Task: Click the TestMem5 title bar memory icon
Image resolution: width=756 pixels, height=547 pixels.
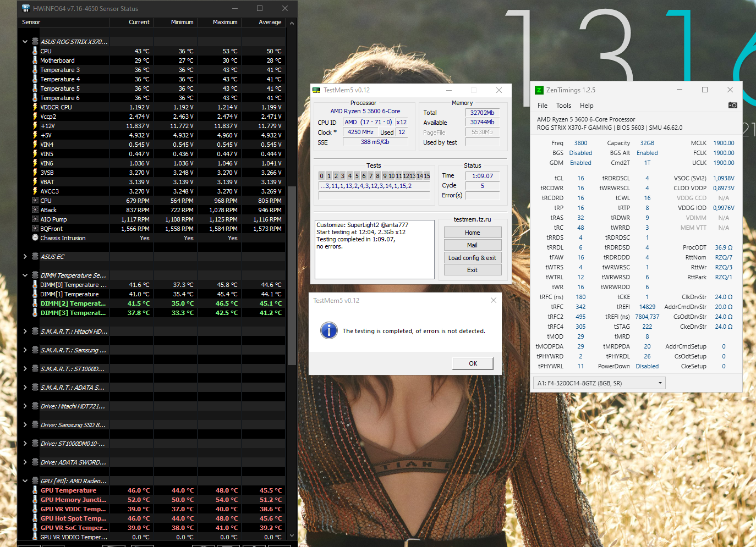Action: pos(316,90)
